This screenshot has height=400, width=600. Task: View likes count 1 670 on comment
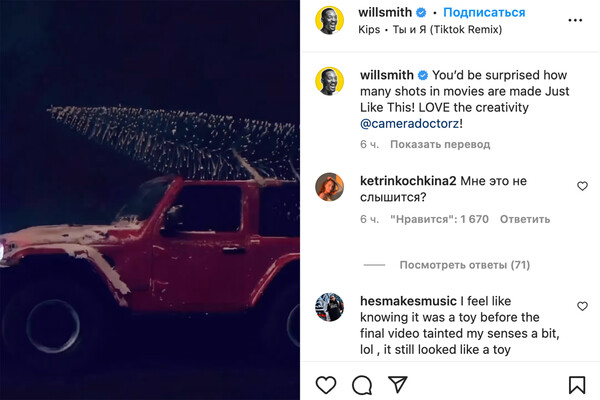[438, 219]
